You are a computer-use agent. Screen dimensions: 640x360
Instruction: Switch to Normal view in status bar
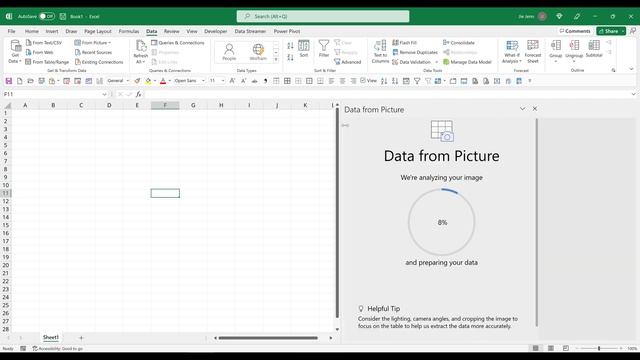536,348
